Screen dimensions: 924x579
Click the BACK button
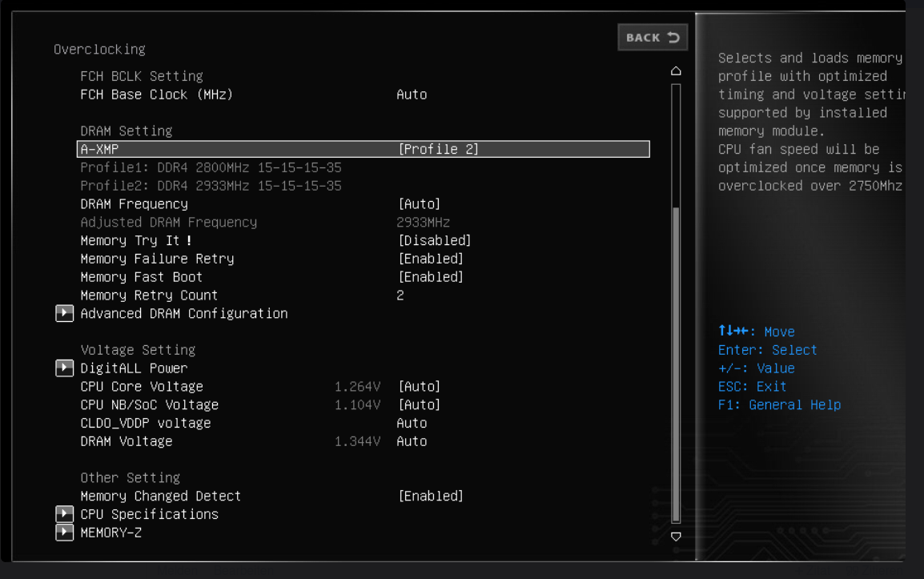point(653,38)
